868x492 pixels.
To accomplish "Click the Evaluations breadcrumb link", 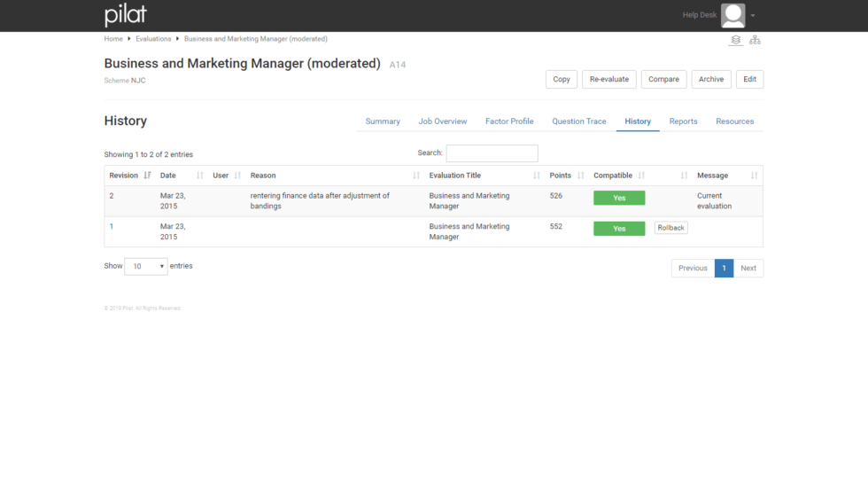I will 153,39.
